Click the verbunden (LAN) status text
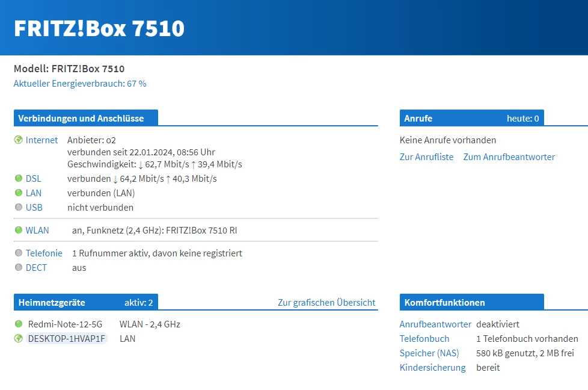This screenshot has width=588, height=390. [x=101, y=193]
